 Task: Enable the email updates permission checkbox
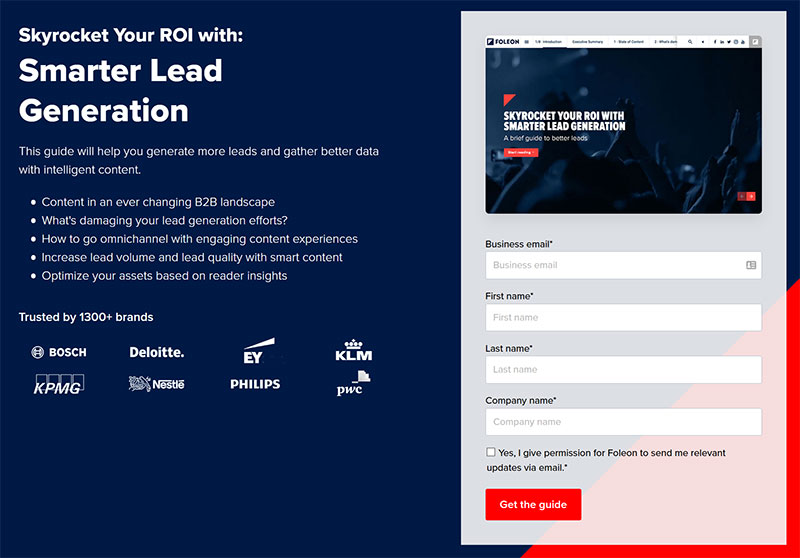(x=491, y=452)
